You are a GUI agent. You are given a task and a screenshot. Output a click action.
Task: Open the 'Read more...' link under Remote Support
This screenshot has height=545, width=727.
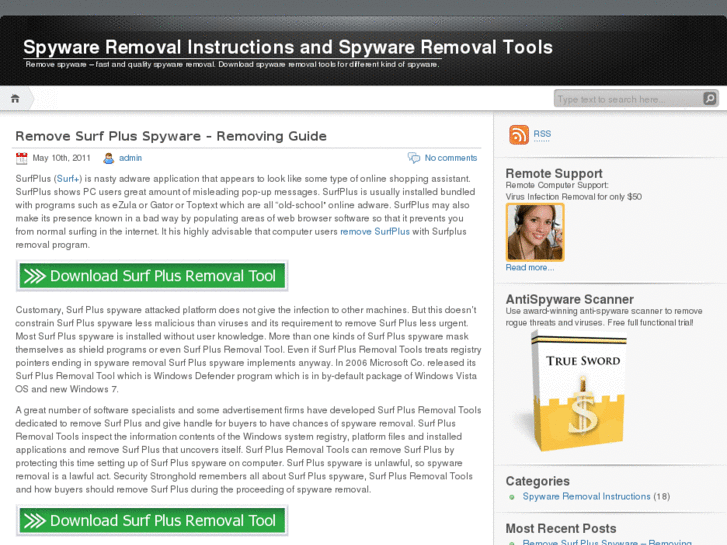tap(529, 268)
